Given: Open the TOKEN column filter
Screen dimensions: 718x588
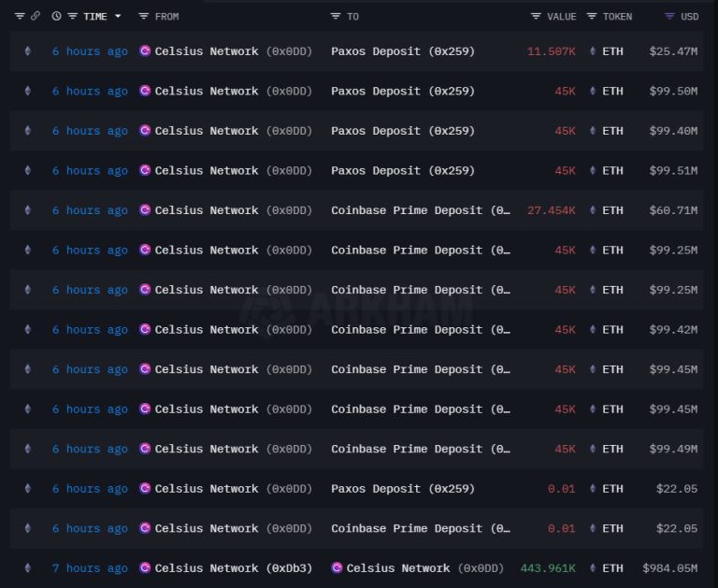Looking at the screenshot, I should (x=593, y=16).
